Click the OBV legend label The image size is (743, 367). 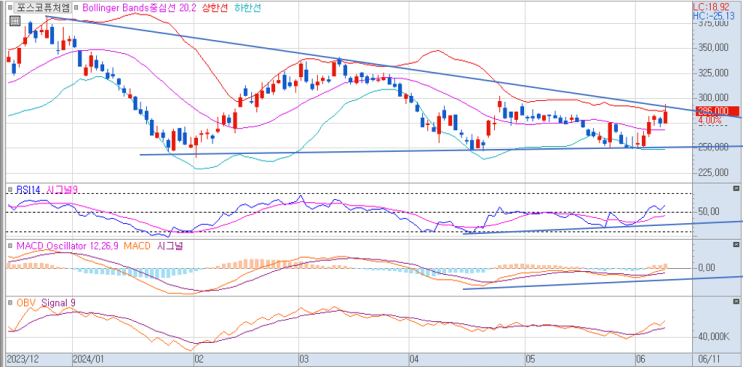[x=26, y=303]
